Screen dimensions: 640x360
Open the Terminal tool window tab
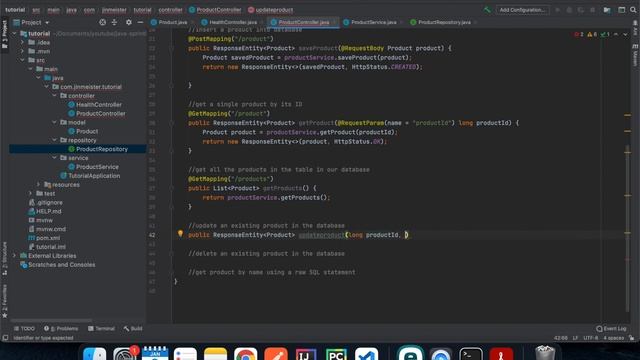tap(101, 329)
